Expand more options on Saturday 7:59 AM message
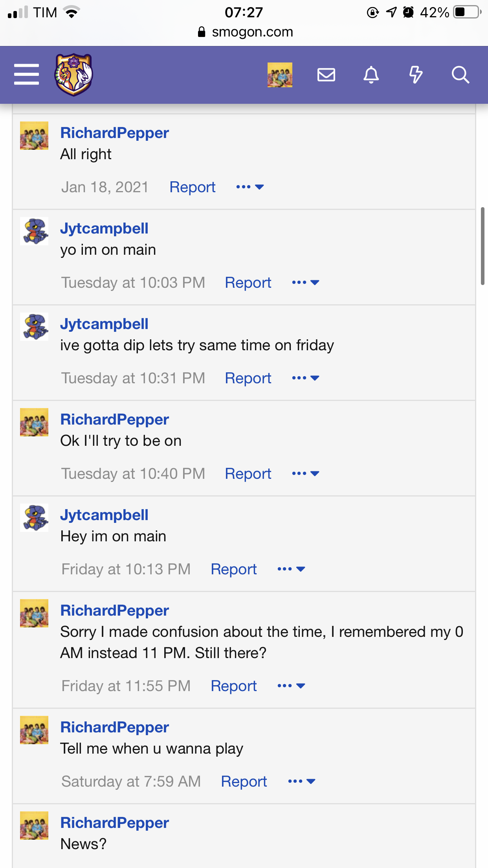The height and width of the screenshot is (868, 488). tap(302, 782)
